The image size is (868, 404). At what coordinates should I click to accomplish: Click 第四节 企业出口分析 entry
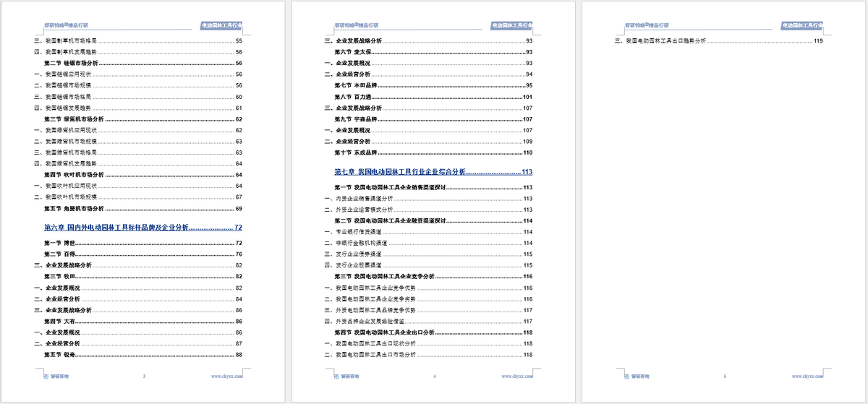(433, 332)
